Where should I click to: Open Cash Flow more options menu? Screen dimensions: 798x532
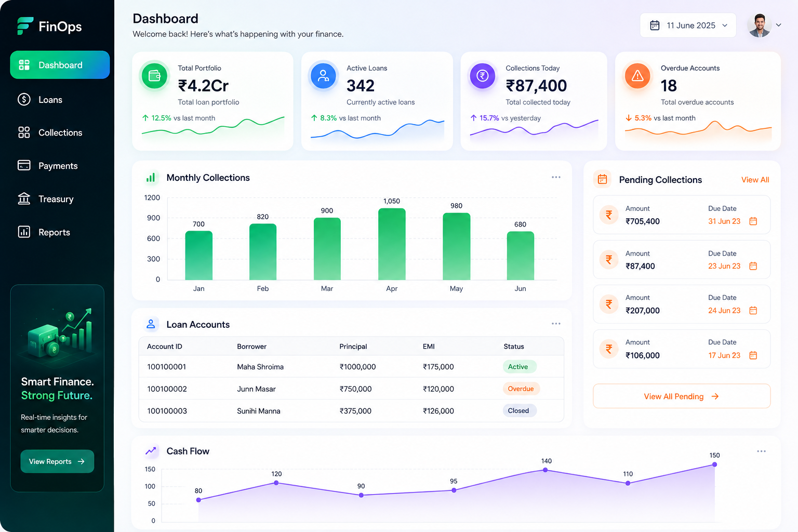pyautogui.click(x=761, y=451)
